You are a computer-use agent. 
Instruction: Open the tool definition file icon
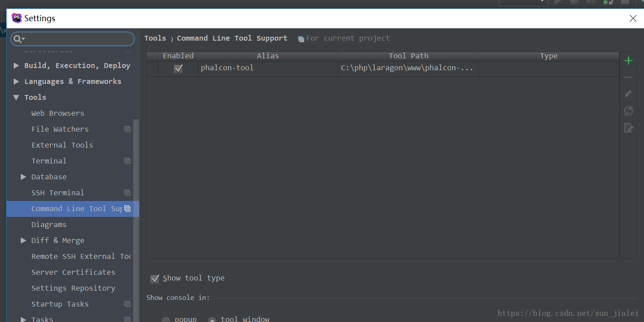(x=628, y=128)
